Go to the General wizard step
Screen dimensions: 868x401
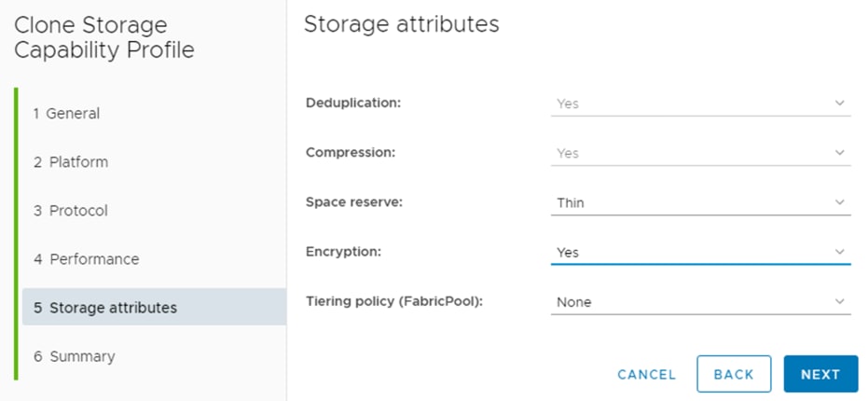[x=66, y=114]
